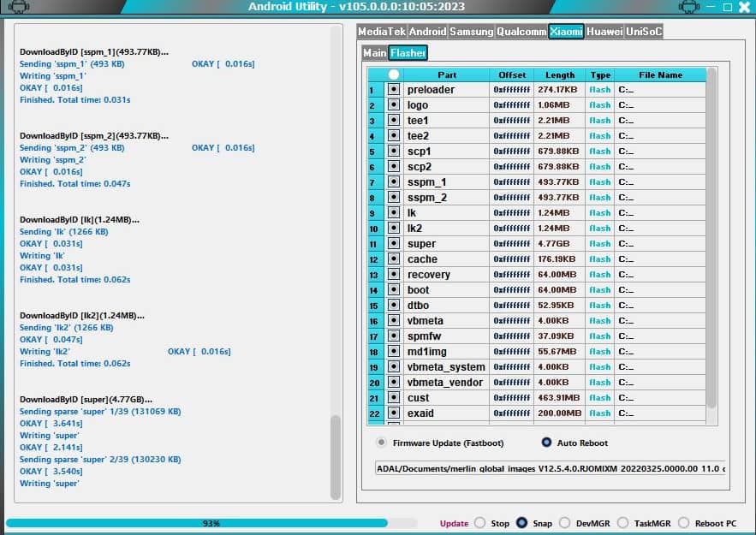Click the flash type for preloader row
Image resolution: width=756 pixels, height=535 pixels.
click(600, 90)
